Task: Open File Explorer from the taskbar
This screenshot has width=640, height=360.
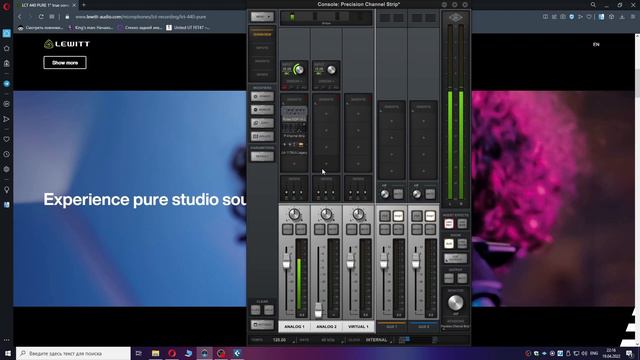Action: pyautogui.click(x=155, y=353)
